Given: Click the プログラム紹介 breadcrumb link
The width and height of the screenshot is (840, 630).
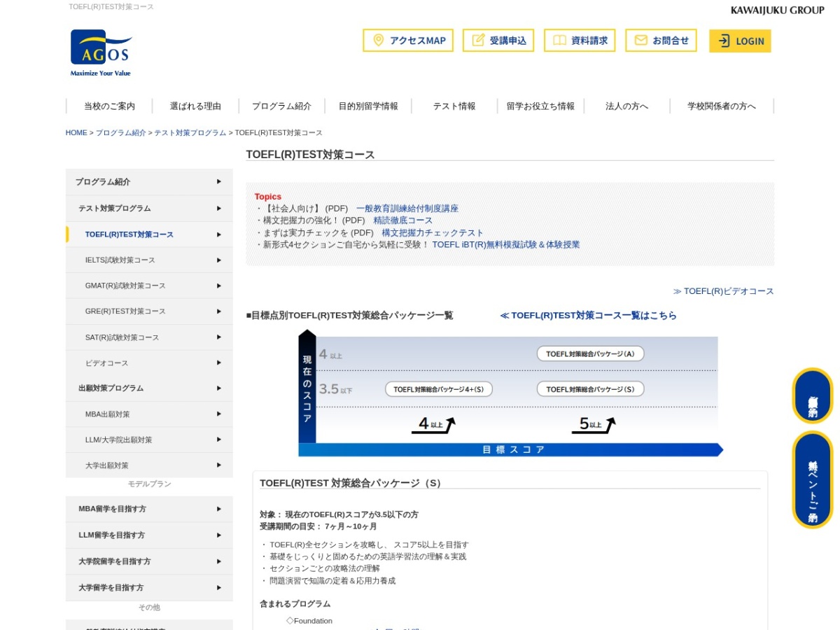Looking at the screenshot, I should (121, 132).
